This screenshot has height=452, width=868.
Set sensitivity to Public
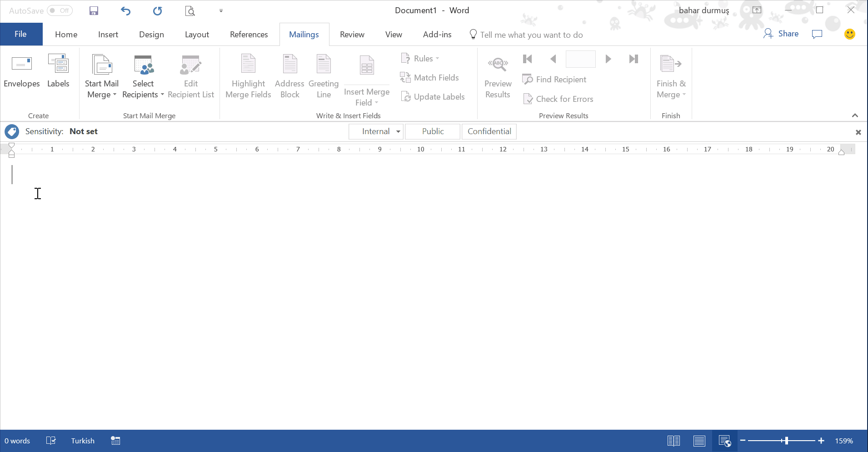click(x=433, y=131)
